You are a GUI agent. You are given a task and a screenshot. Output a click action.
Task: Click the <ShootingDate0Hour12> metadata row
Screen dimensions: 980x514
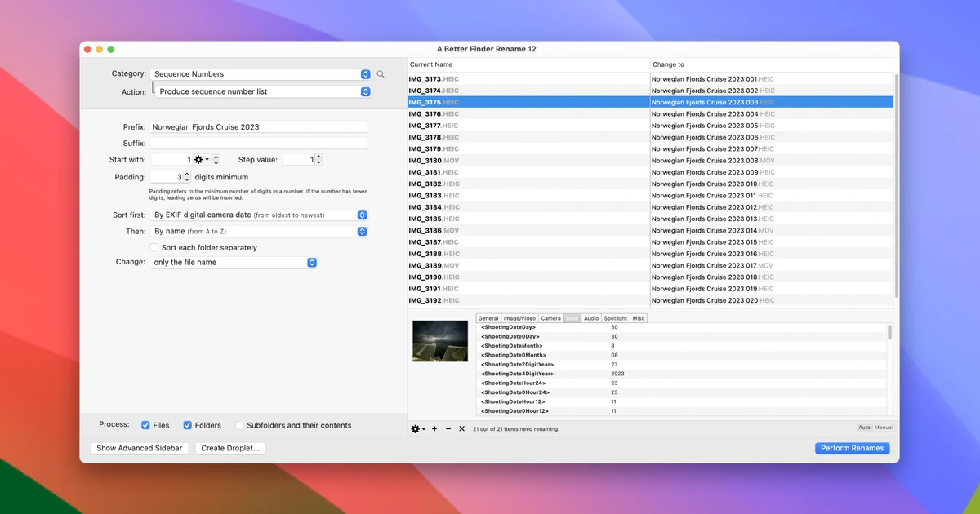tap(682, 411)
